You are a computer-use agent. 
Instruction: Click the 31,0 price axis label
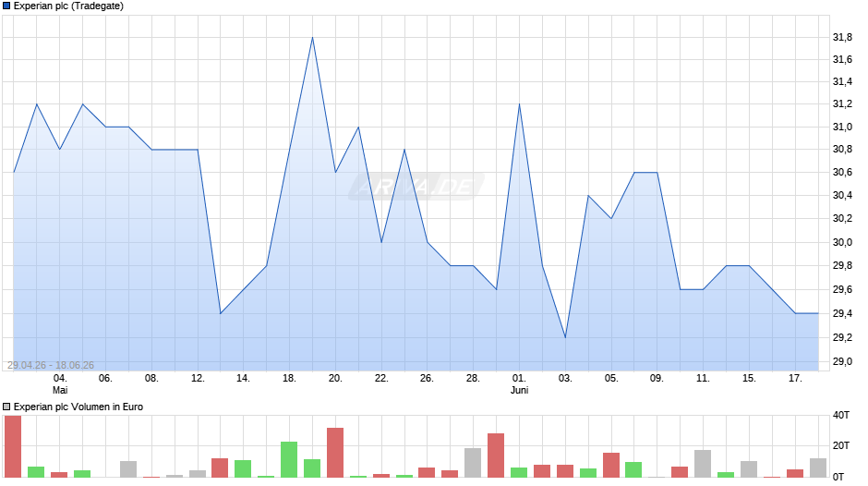(842, 127)
